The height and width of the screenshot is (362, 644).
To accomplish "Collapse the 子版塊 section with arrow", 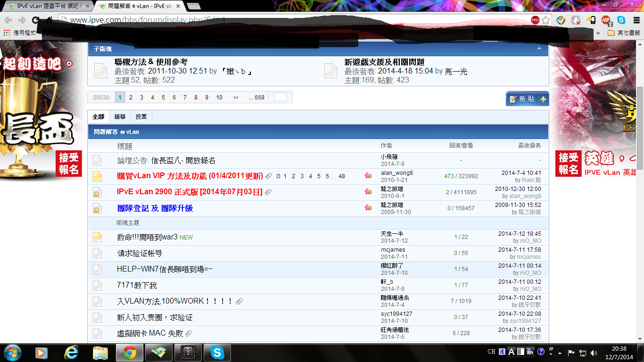I will pyautogui.click(x=540, y=49).
